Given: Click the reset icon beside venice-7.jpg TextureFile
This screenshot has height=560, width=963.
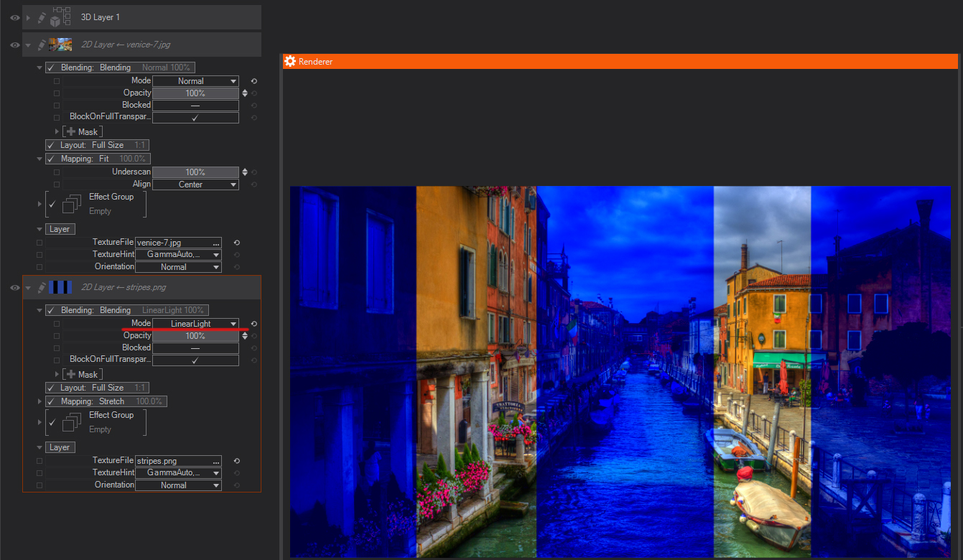Looking at the screenshot, I should [236, 243].
